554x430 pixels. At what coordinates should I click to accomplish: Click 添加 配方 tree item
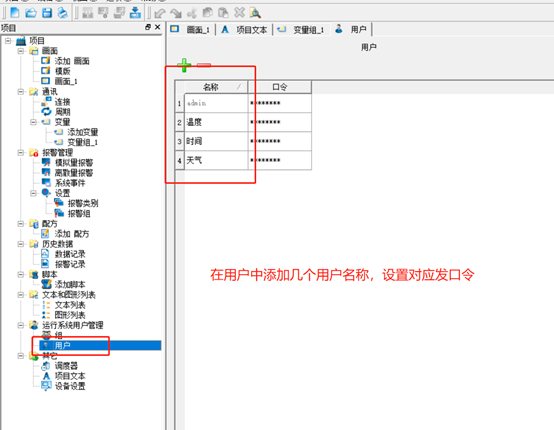point(72,234)
